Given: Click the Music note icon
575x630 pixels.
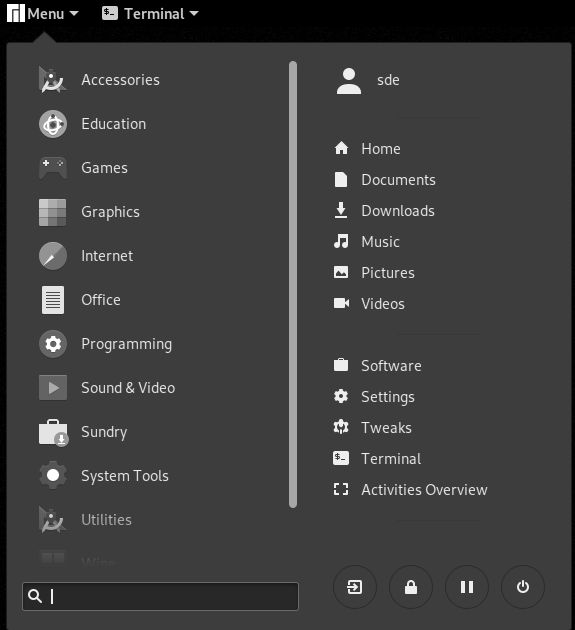Looking at the screenshot, I should (x=341, y=241).
